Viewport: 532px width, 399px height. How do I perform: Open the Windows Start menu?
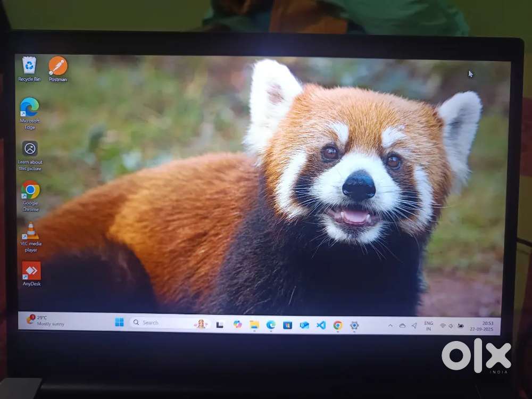click(119, 322)
